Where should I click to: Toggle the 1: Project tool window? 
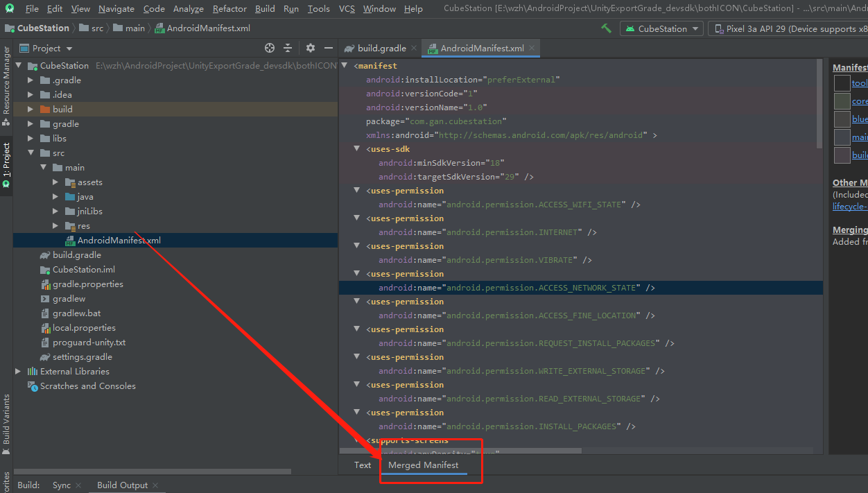point(6,163)
